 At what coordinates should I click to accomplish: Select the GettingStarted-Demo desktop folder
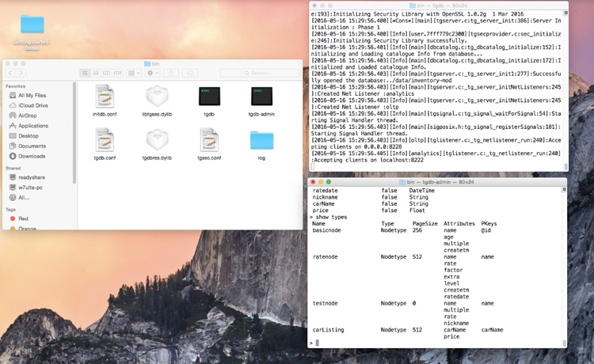click(32, 24)
